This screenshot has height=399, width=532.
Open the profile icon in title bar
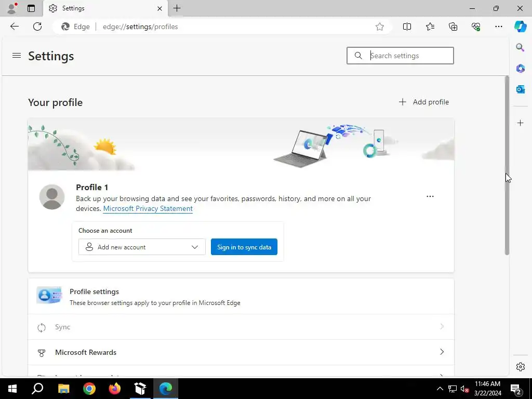12,8
